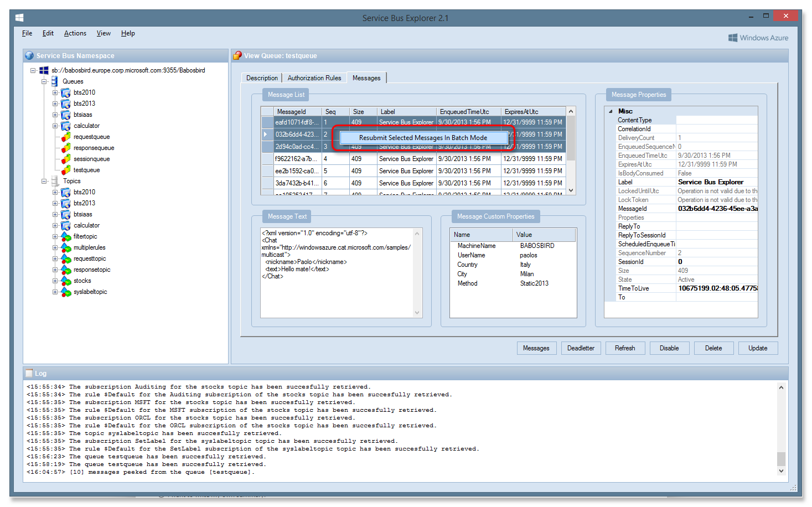Click the MachineName custom property row

click(513, 246)
